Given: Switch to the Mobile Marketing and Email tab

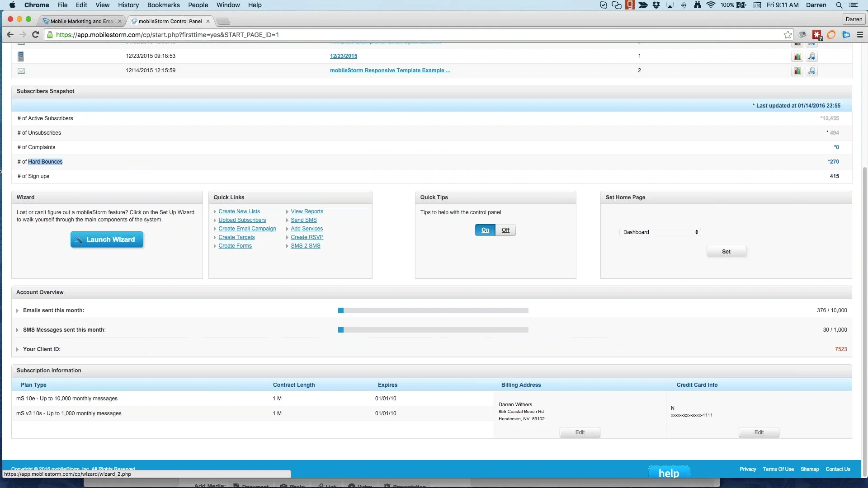Looking at the screenshot, I should click(x=80, y=21).
